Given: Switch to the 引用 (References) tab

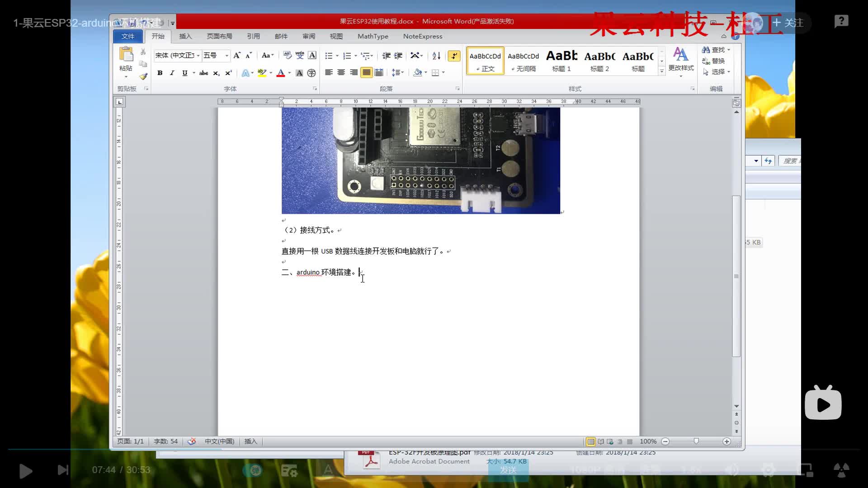Looking at the screenshot, I should click(253, 36).
